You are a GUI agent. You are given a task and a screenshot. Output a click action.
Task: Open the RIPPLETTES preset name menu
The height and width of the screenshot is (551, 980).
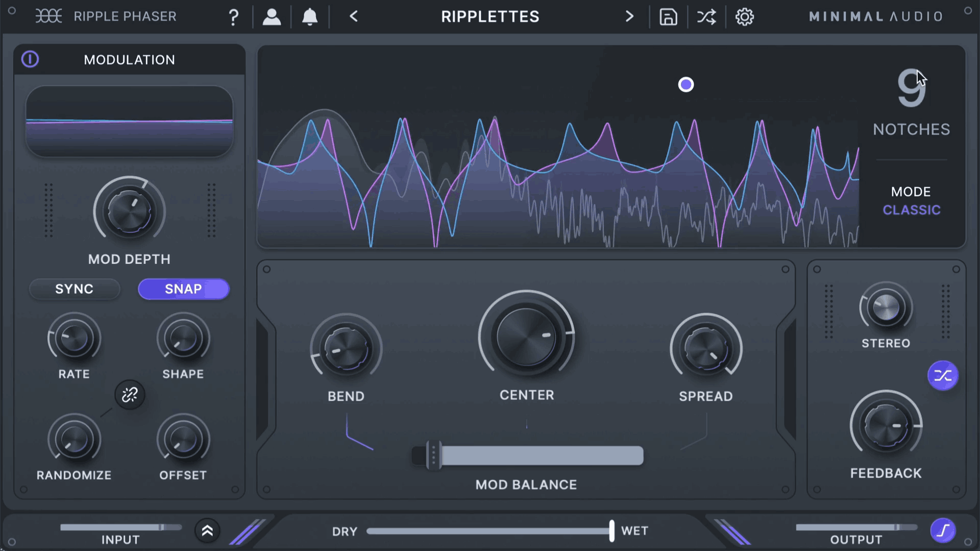coord(490,16)
